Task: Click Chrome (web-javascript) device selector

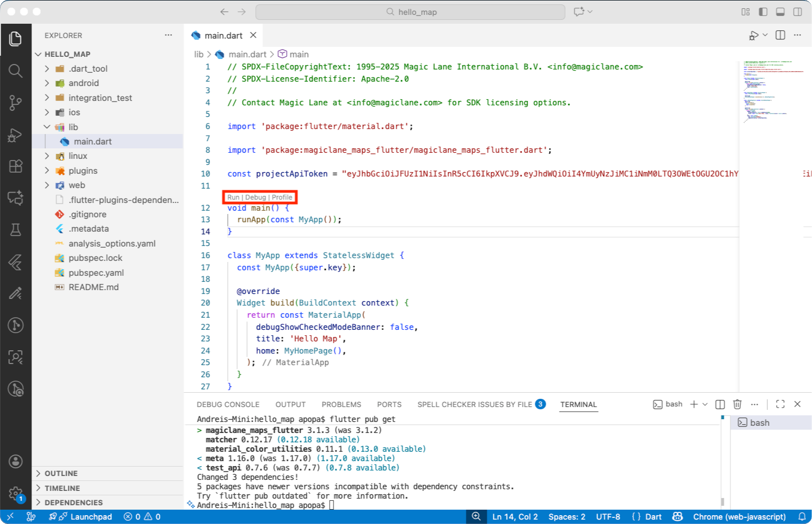Action: tap(739, 517)
